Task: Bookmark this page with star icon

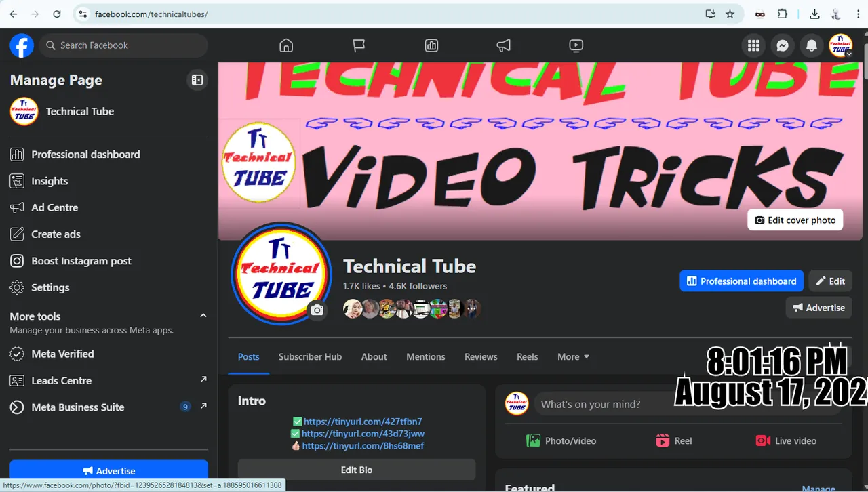Action: [x=730, y=14]
